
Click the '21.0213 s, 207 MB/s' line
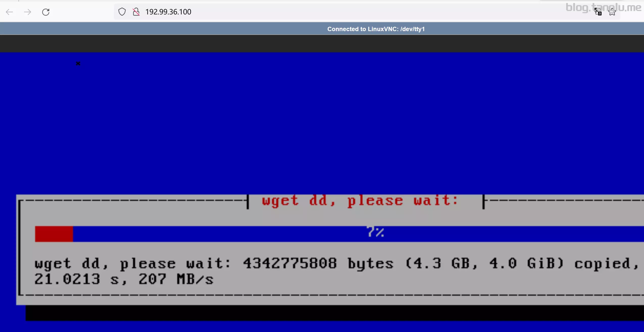tap(124, 279)
